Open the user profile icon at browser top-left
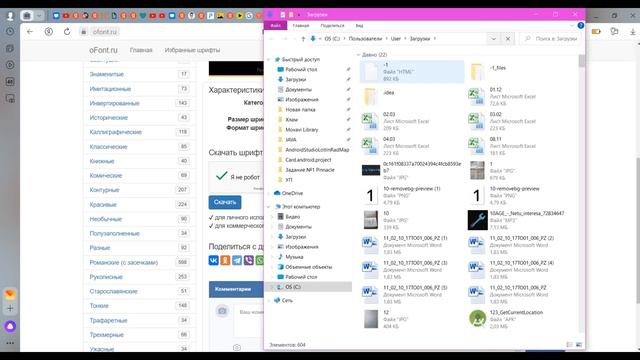Viewport: 640px width, 360px height. [10, 16]
